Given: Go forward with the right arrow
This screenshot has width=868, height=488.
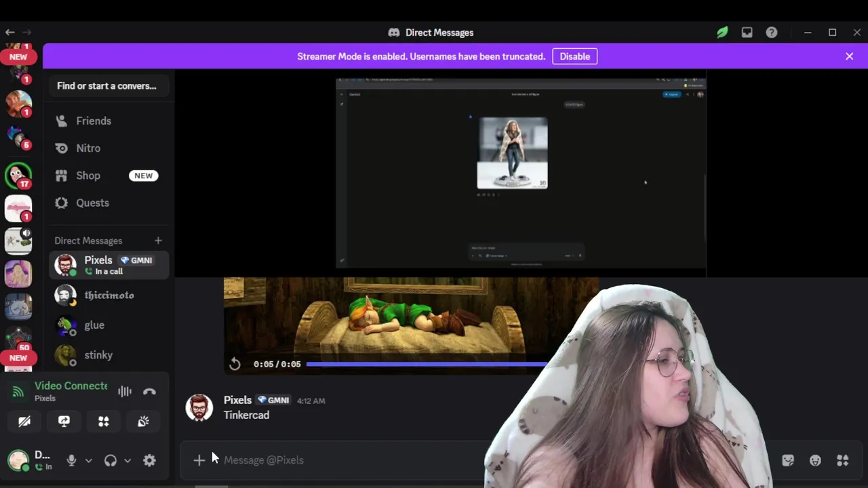Looking at the screenshot, I should coord(26,32).
